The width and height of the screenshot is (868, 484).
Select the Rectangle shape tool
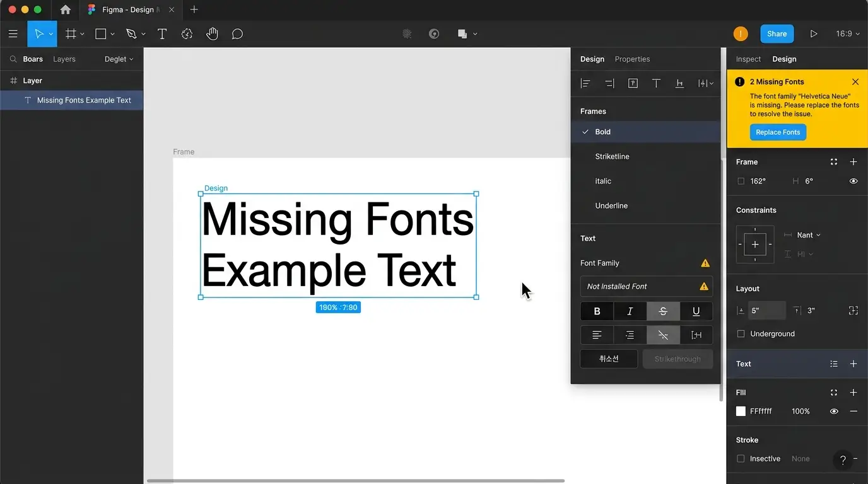click(x=100, y=34)
